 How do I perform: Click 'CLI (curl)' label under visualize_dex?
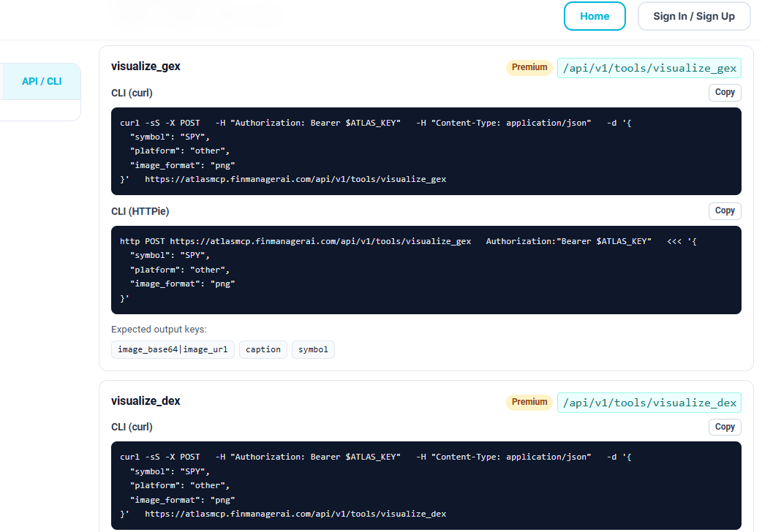pyautogui.click(x=132, y=427)
